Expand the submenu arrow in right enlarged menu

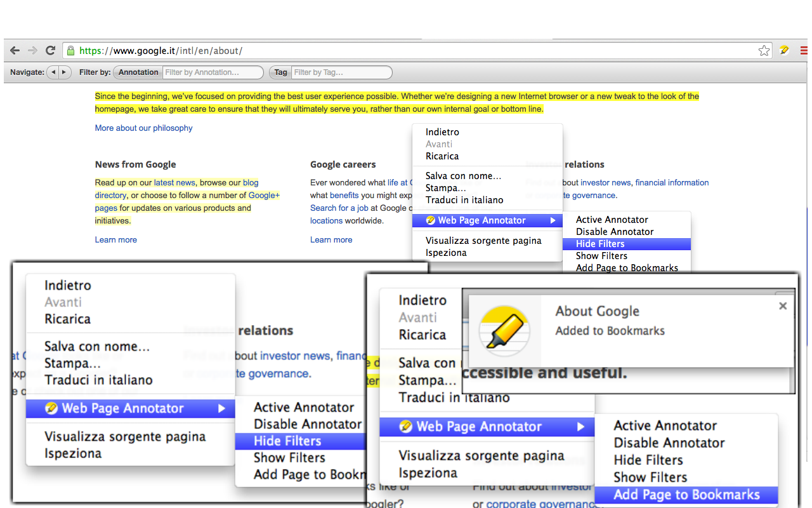580,427
